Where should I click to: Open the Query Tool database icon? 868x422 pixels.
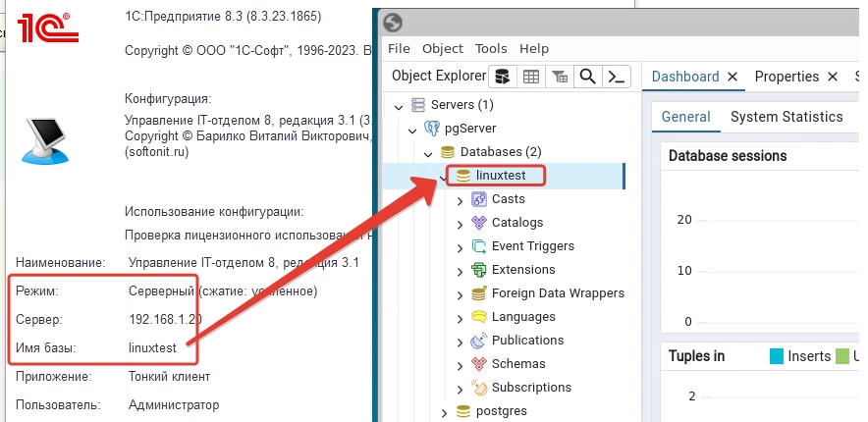pyautogui.click(x=502, y=77)
